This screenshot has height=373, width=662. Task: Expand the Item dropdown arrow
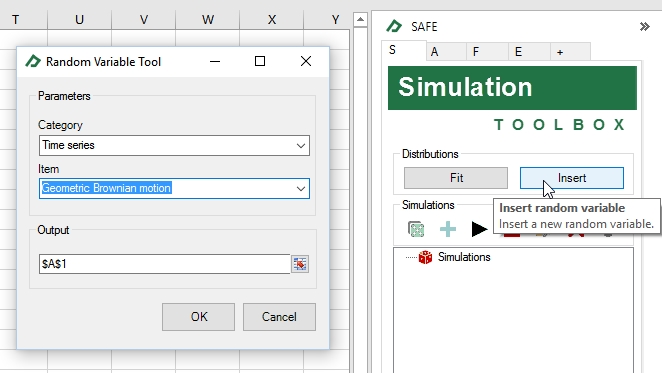(x=301, y=188)
